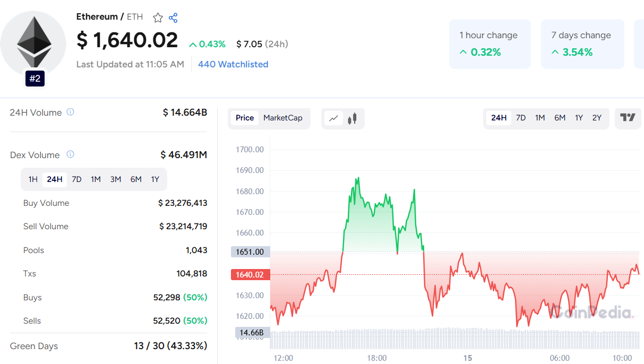Viewport: 644px width, 364px height.
Task: Switch to line chart view icon
Action: click(x=333, y=118)
